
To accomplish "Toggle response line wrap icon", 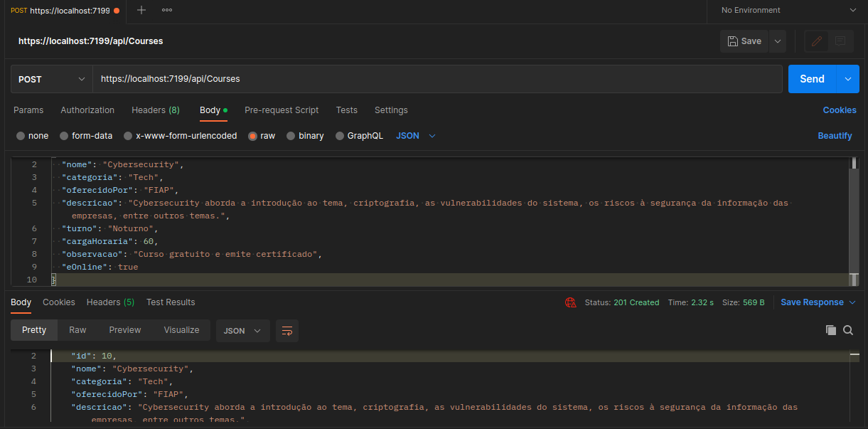I will click(x=287, y=331).
